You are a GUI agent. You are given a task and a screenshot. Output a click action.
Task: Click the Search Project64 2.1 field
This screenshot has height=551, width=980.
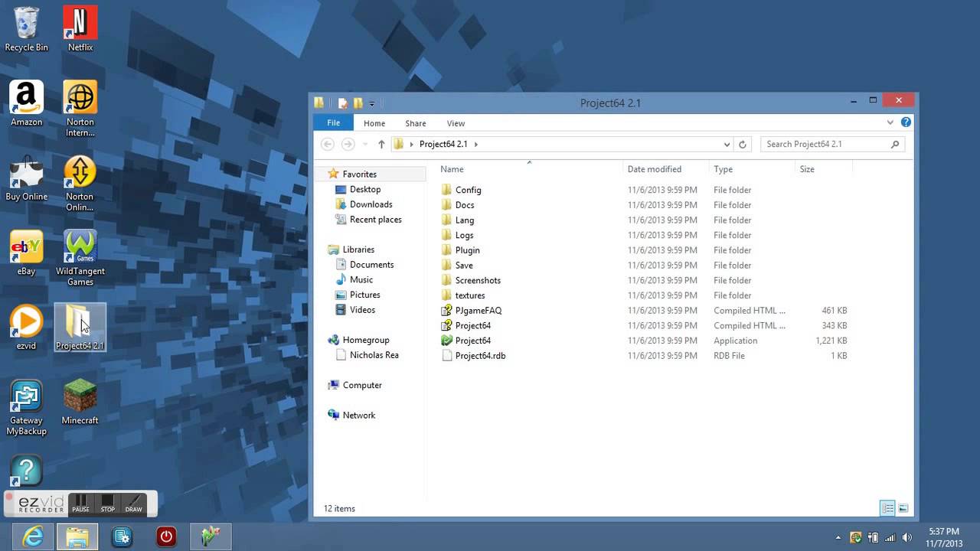(x=832, y=144)
